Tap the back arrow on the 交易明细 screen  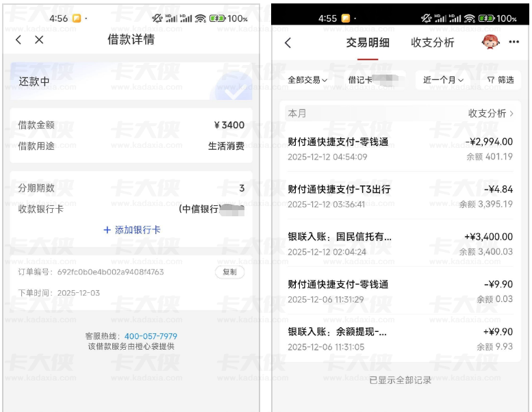pos(288,42)
